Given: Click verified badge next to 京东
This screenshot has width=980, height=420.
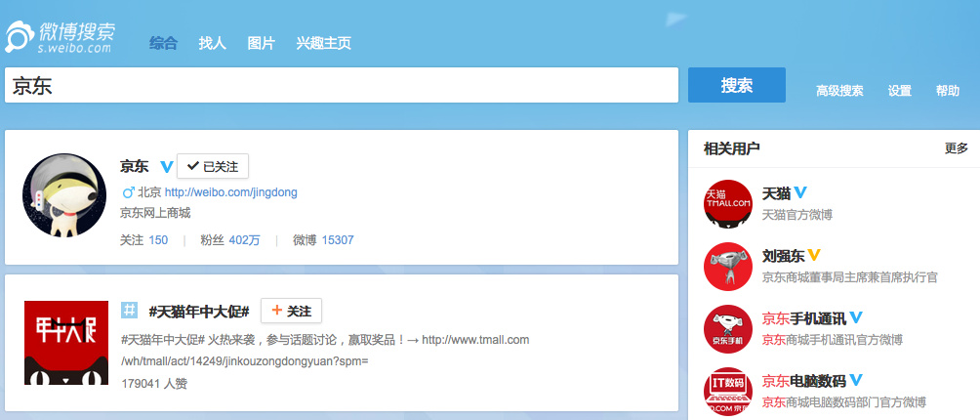Looking at the screenshot, I should 166,167.
